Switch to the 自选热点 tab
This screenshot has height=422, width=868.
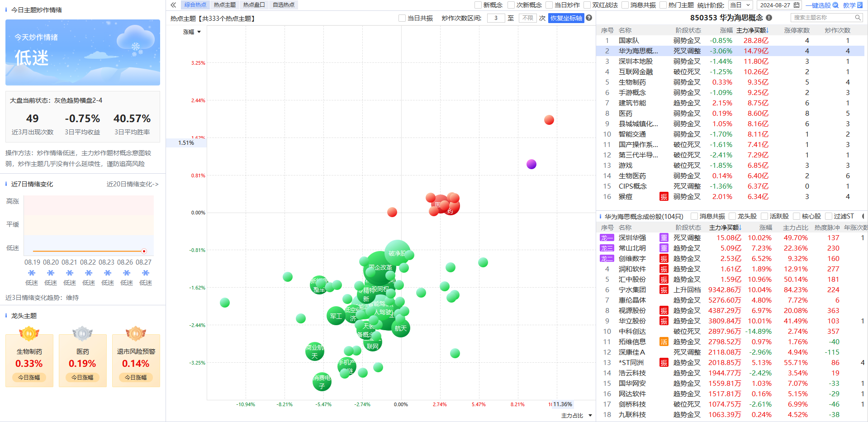[284, 5]
